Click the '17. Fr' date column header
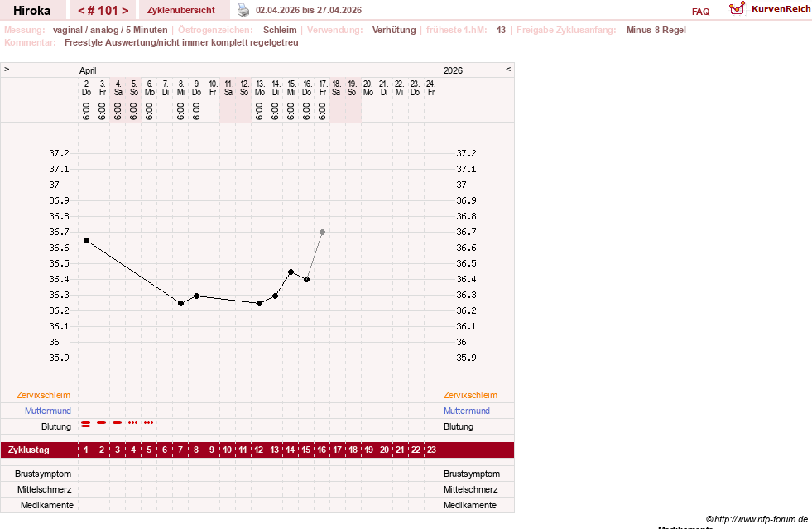812x529 pixels. [323, 88]
